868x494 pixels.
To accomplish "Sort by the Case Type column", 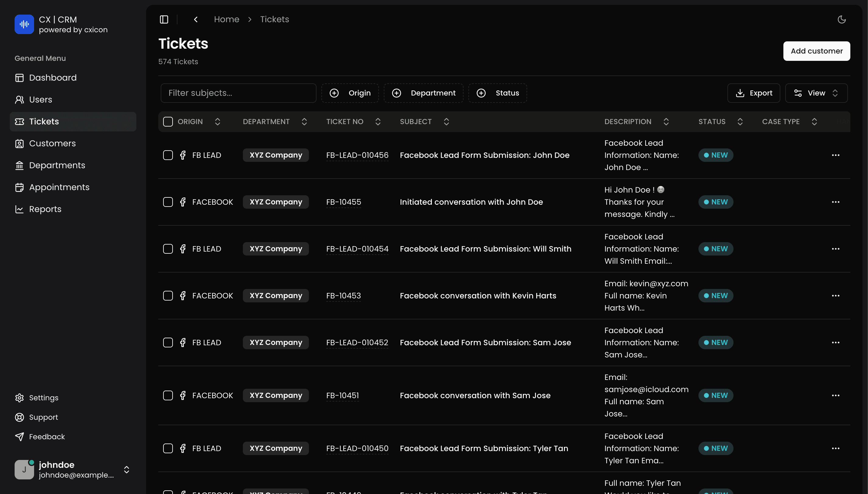I will point(789,121).
